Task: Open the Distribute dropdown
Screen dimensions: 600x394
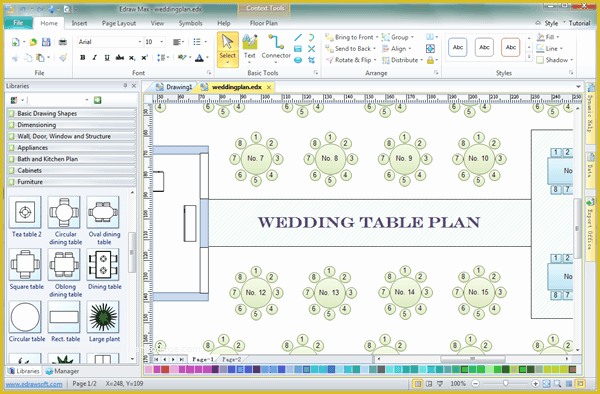Action: click(421, 60)
